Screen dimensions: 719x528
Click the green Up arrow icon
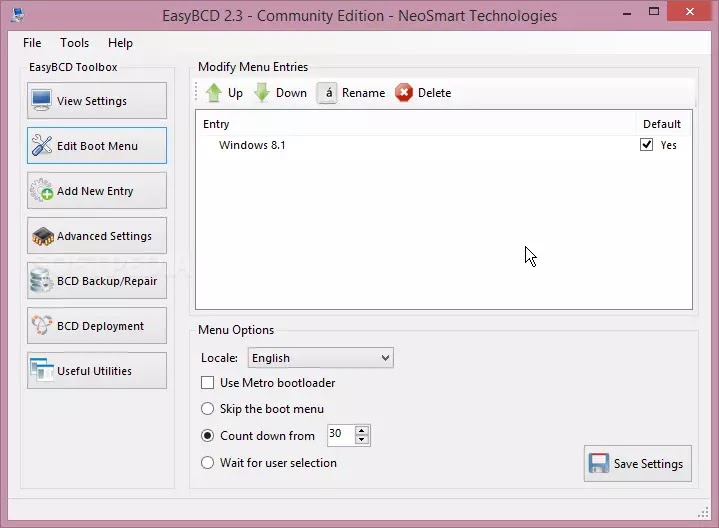click(214, 93)
